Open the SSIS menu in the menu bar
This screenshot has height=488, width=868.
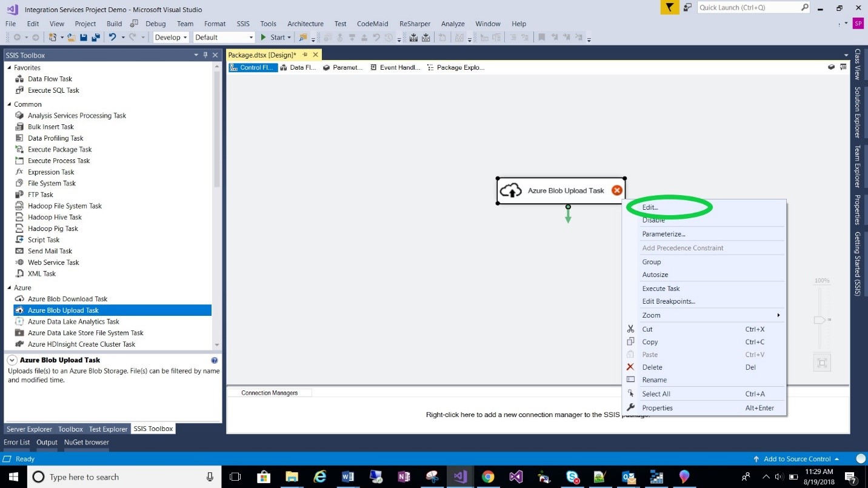coord(243,24)
